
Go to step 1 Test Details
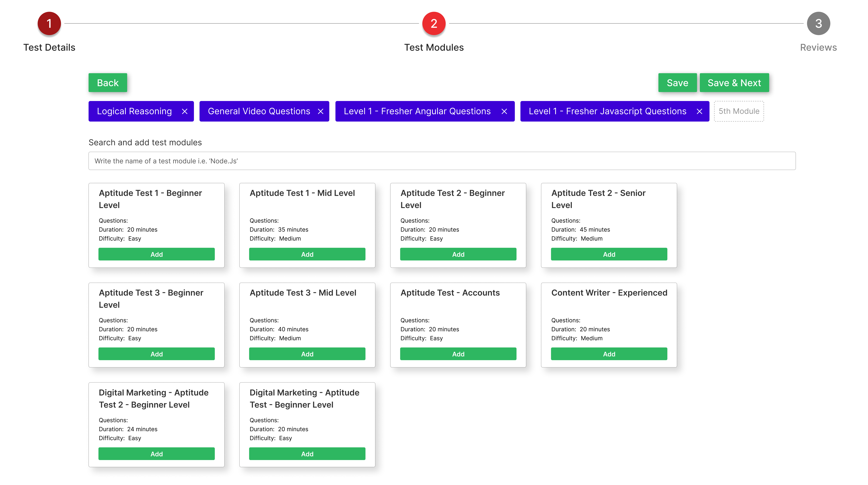49,24
